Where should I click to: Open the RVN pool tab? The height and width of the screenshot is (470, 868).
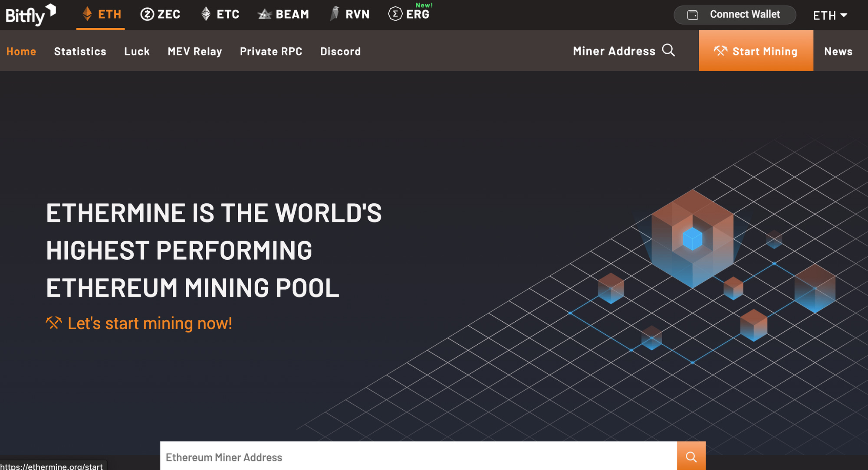click(x=350, y=14)
